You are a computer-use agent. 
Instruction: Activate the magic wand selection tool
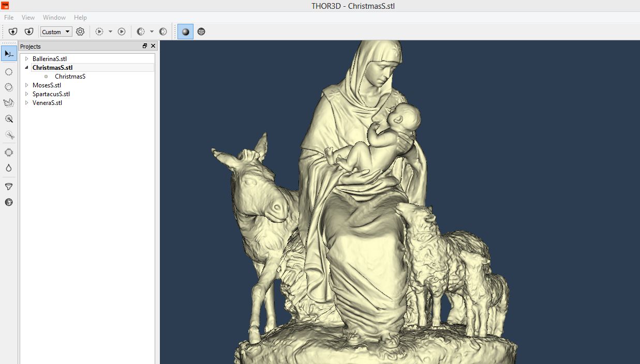click(x=9, y=119)
